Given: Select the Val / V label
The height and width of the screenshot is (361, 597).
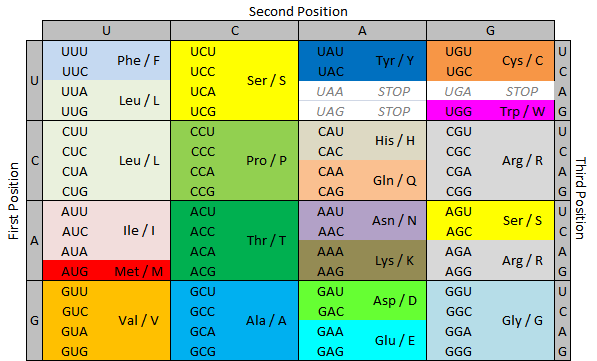Looking at the screenshot, I should 138,320.
